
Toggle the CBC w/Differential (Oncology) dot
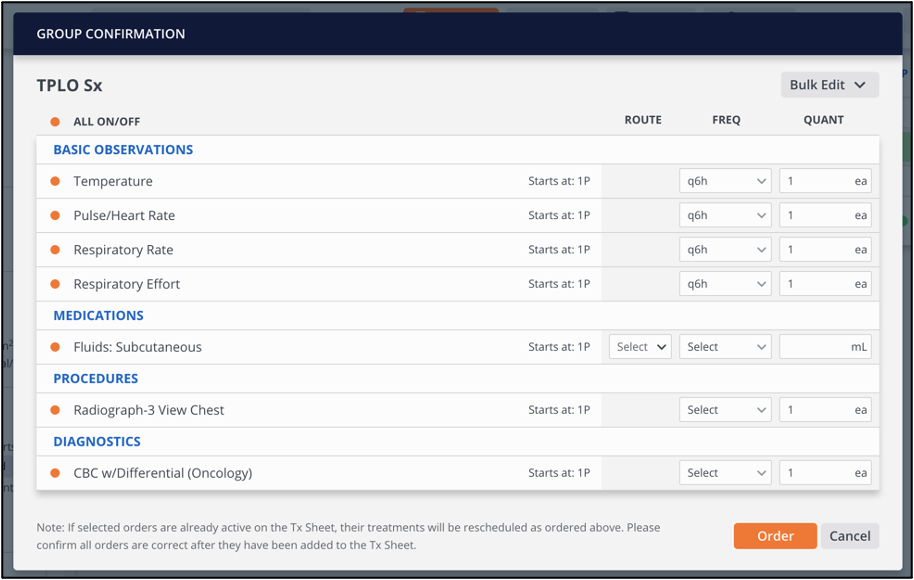pyautogui.click(x=55, y=473)
